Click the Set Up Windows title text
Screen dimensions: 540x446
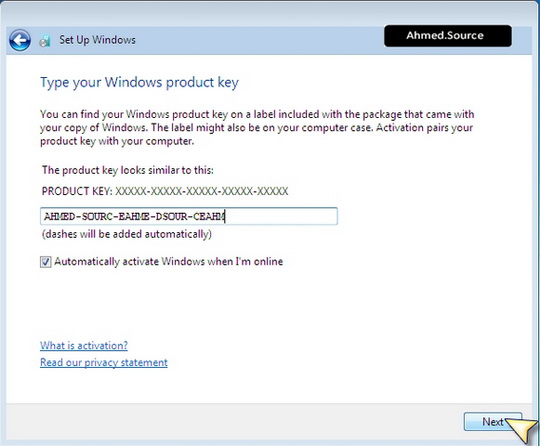coord(97,40)
